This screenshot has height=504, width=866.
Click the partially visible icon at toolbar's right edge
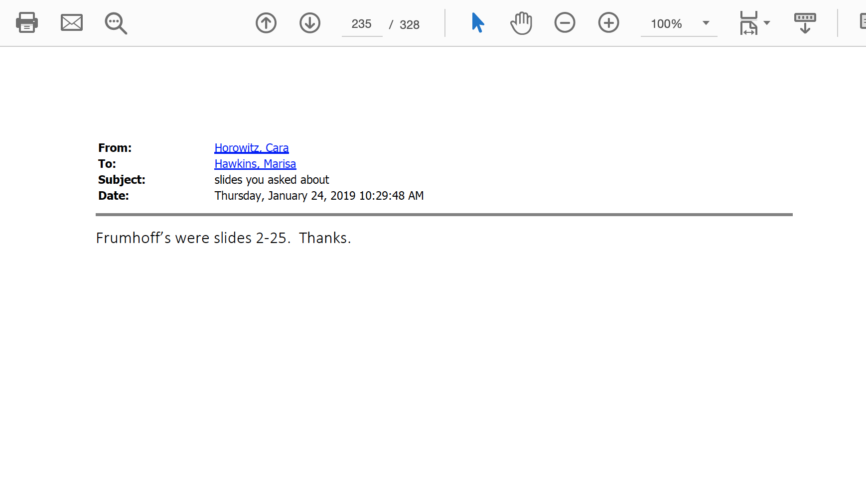(863, 22)
